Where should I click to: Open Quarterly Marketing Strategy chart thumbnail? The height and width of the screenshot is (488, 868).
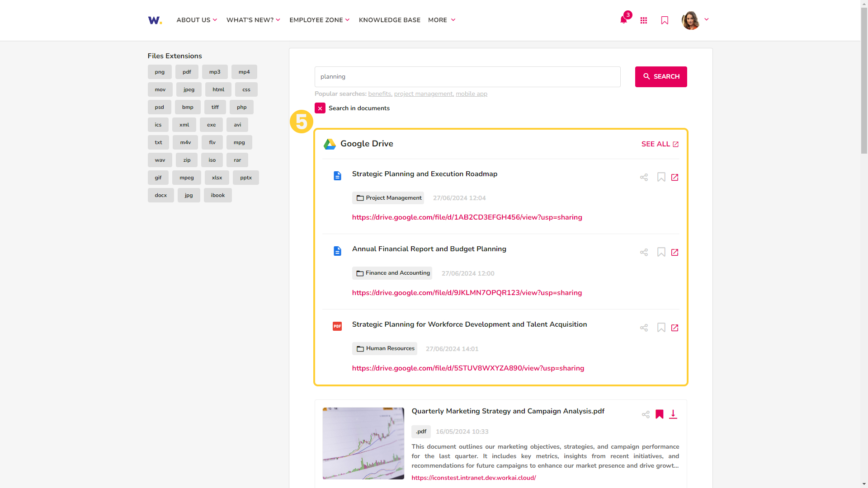click(363, 443)
